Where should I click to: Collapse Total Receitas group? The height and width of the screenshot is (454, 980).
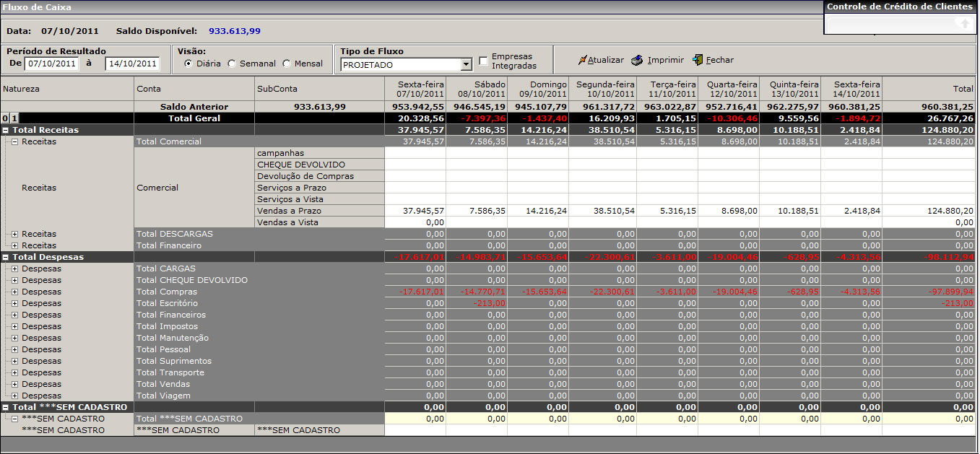6,130
